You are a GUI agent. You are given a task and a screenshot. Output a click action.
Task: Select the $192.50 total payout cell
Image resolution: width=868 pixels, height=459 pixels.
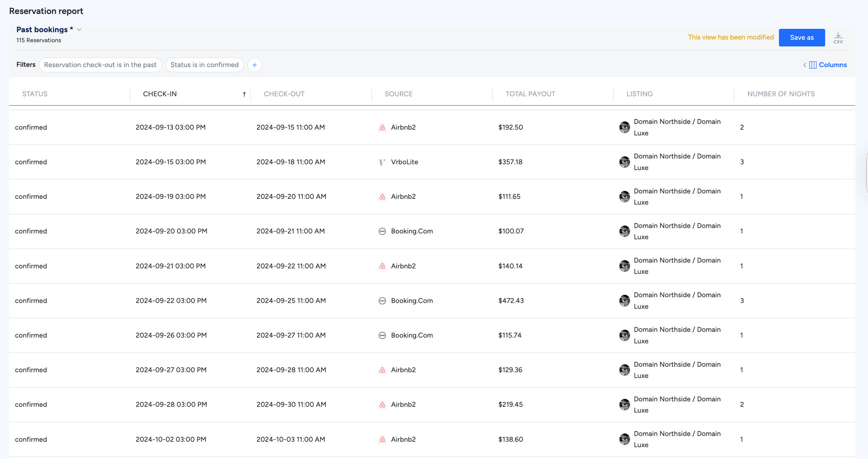tap(510, 127)
